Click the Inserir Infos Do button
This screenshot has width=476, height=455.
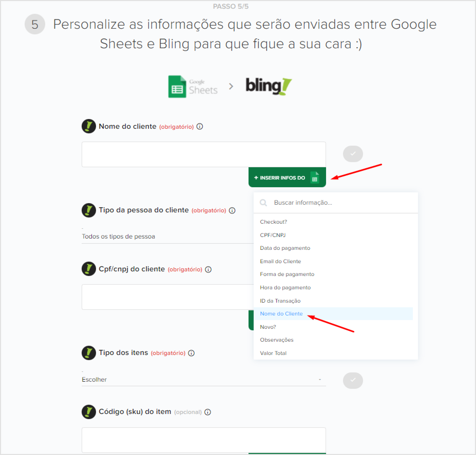pyautogui.click(x=287, y=177)
